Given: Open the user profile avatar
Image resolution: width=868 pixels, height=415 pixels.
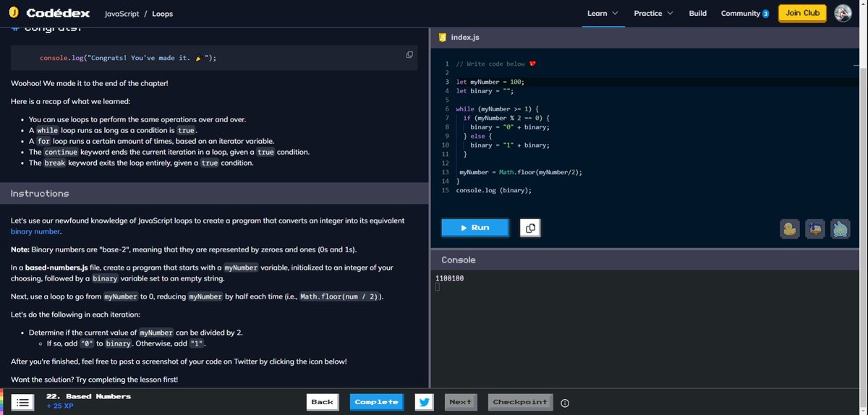Looking at the screenshot, I should click(x=843, y=13).
